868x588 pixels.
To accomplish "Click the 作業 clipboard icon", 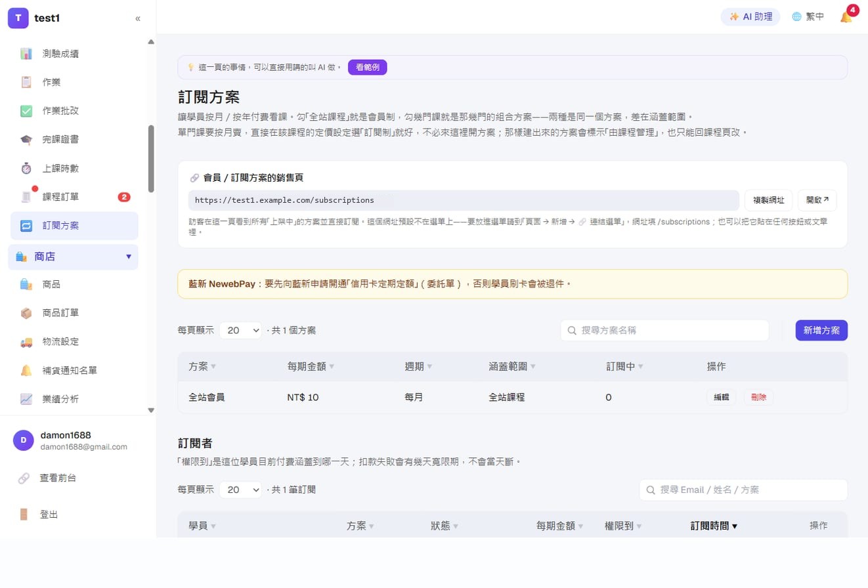I will (26, 82).
